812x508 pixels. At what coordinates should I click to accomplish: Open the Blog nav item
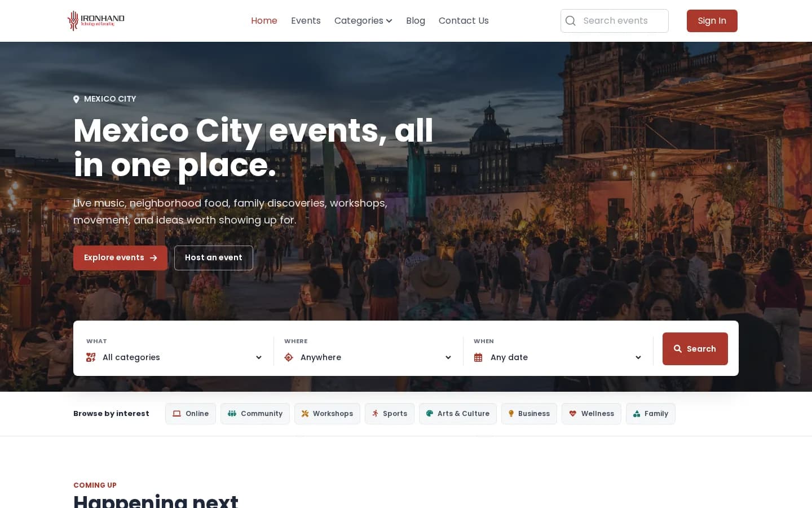point(416,21)
